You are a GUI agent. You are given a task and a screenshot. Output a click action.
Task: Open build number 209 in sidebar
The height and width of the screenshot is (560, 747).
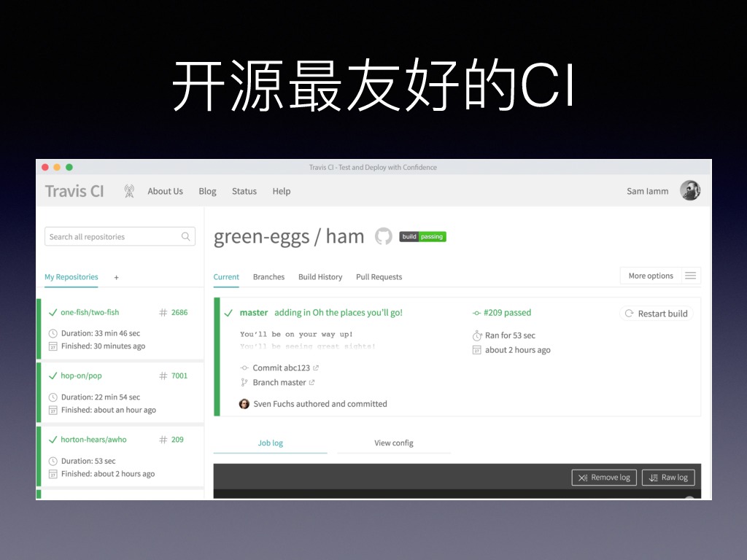coord(177,440)
